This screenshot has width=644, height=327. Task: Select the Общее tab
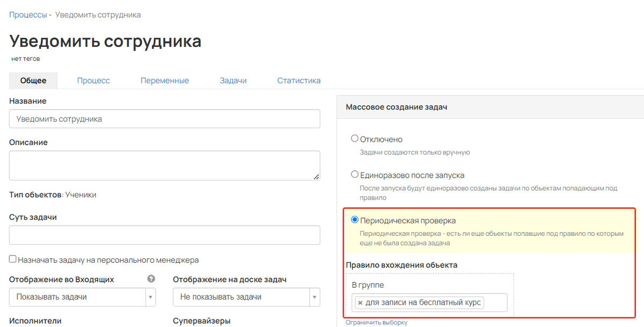(x=33, y=81)
